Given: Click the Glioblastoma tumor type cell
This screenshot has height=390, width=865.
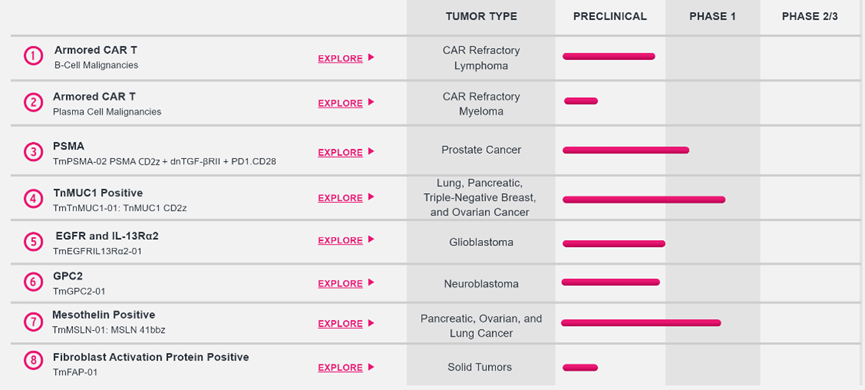Looking at the screenshot, I should click(x=481, y=242).
